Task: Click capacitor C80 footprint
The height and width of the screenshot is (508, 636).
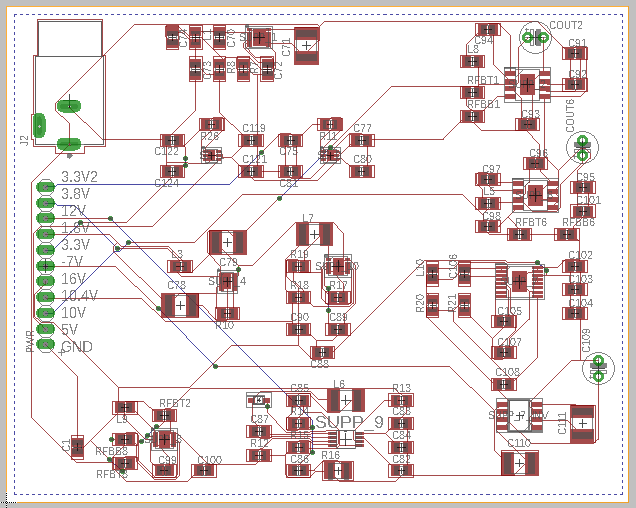Action: tap(362, 171)
